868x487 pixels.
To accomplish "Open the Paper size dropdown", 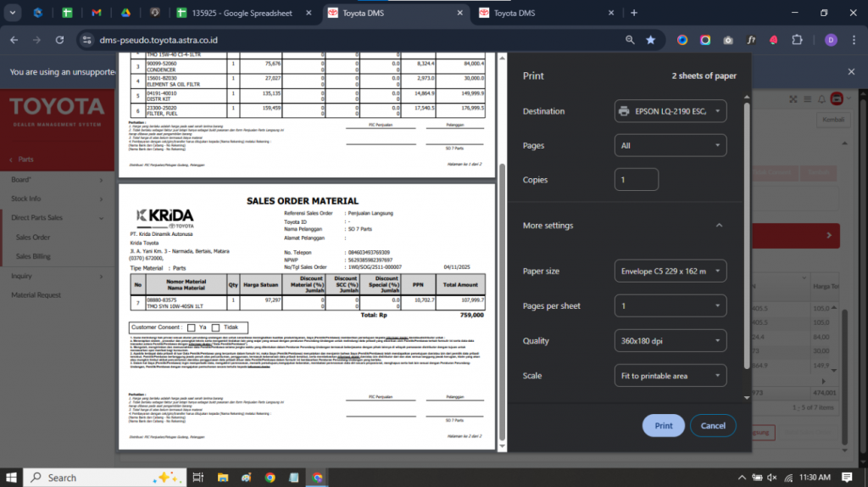I will [x=670, y=271].
